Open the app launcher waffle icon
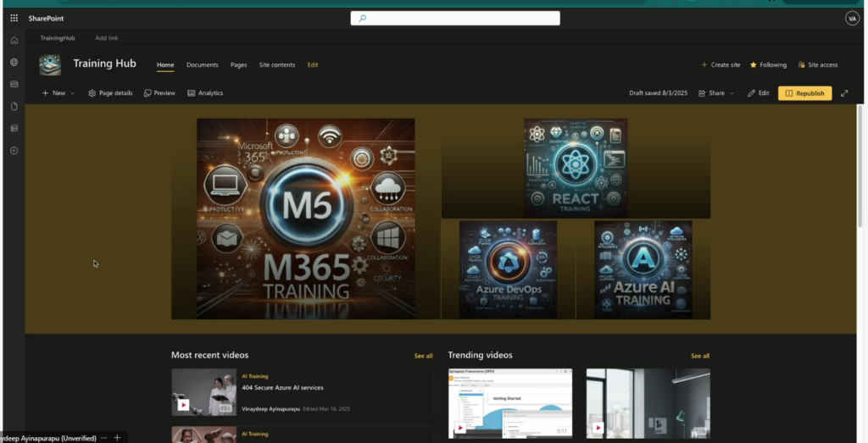The height and width of the screenshot is (443, 868). [14, 19]
